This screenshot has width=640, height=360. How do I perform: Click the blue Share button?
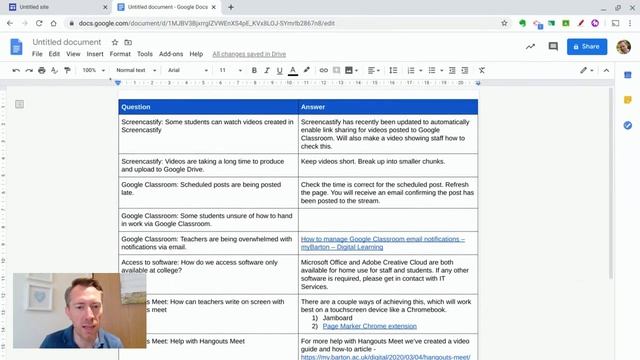click(587, 47)
